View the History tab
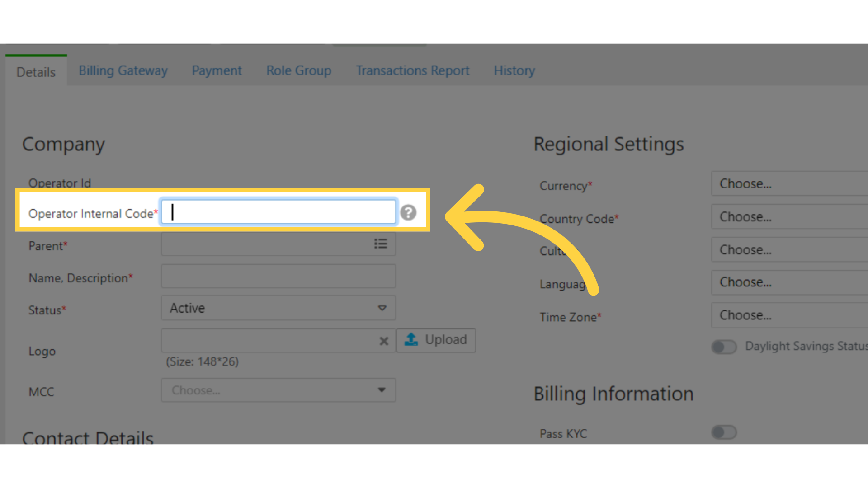The width and height of the screenshot is (868, 488). 514,71
